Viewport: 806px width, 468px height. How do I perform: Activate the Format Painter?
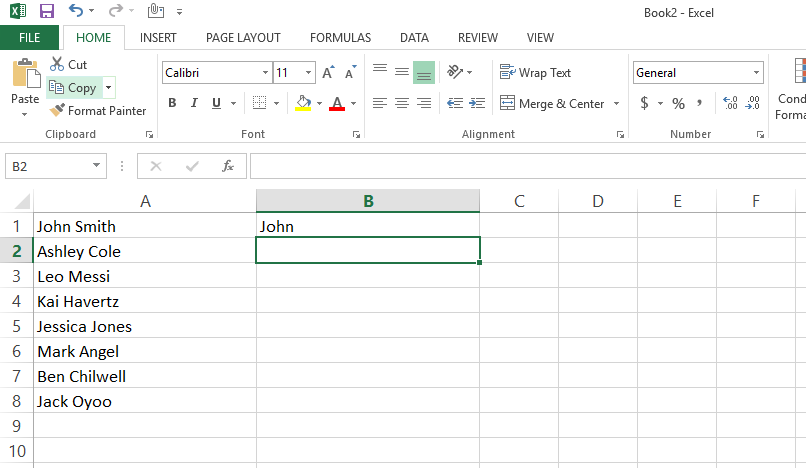coord(98,111)
